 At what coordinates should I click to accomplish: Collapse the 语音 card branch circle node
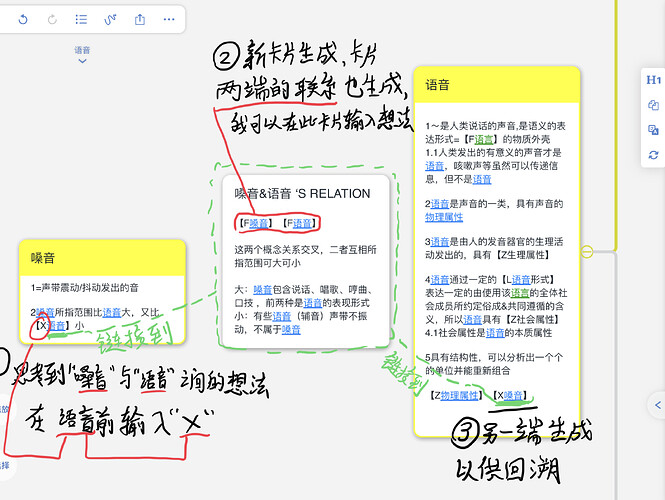[x=587, y=251]
